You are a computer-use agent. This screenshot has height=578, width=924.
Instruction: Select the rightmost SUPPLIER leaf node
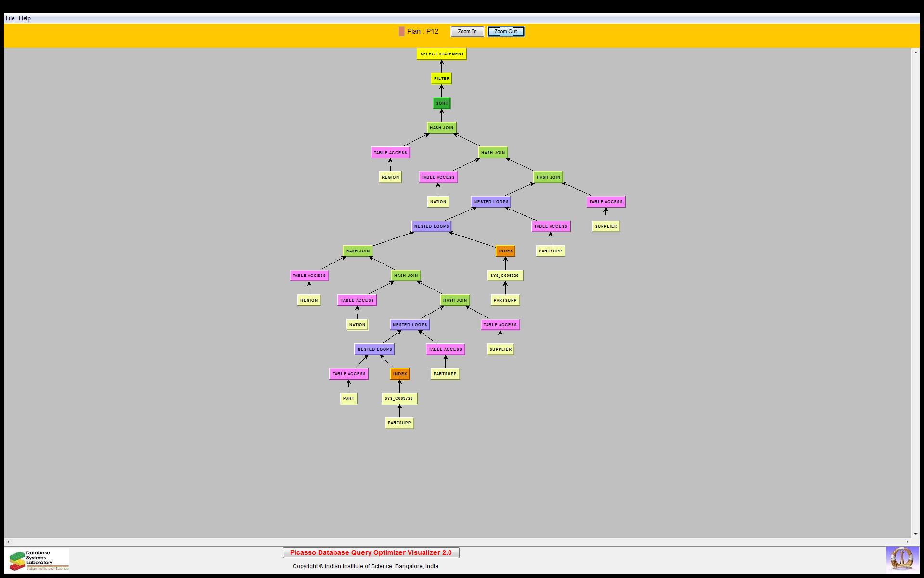(x=605, y=226)
